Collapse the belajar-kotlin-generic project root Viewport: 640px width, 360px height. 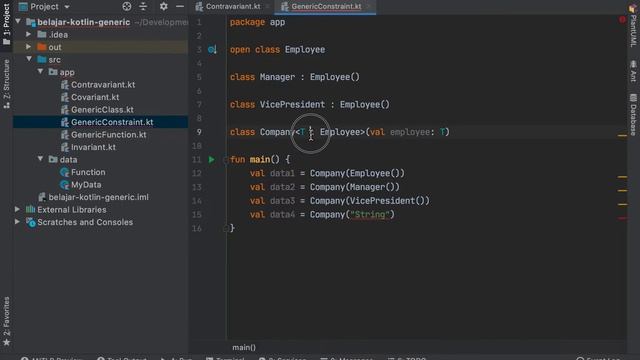[x=18, y=22]
